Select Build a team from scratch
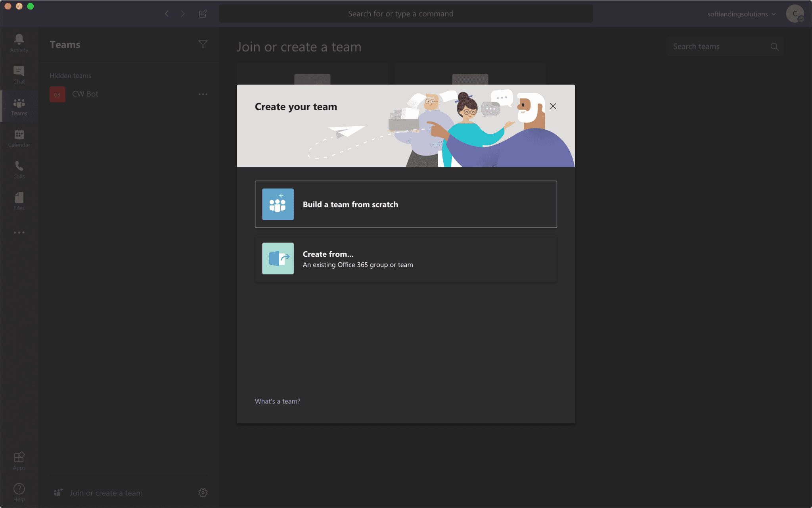 click(x=406, y=204)
